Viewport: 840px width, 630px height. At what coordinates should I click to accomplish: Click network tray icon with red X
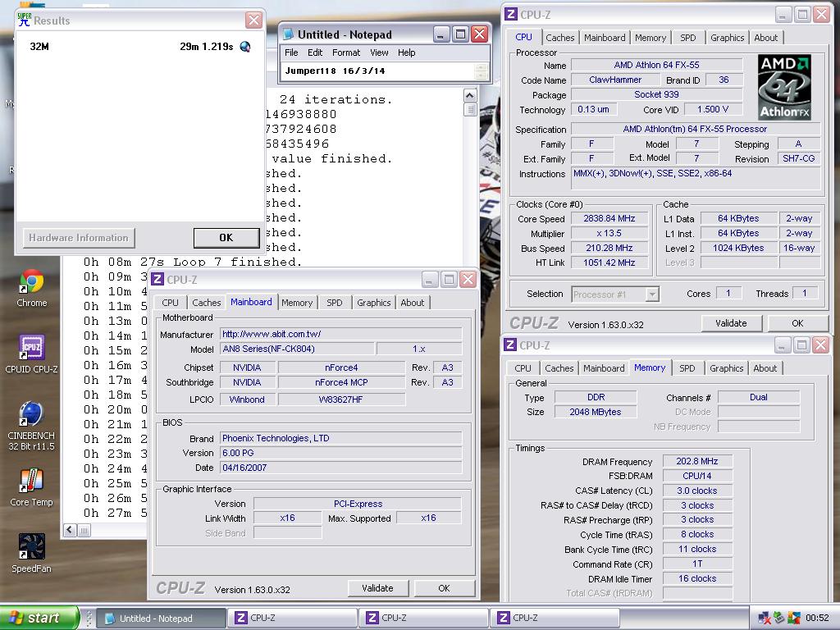pos(765,619)
